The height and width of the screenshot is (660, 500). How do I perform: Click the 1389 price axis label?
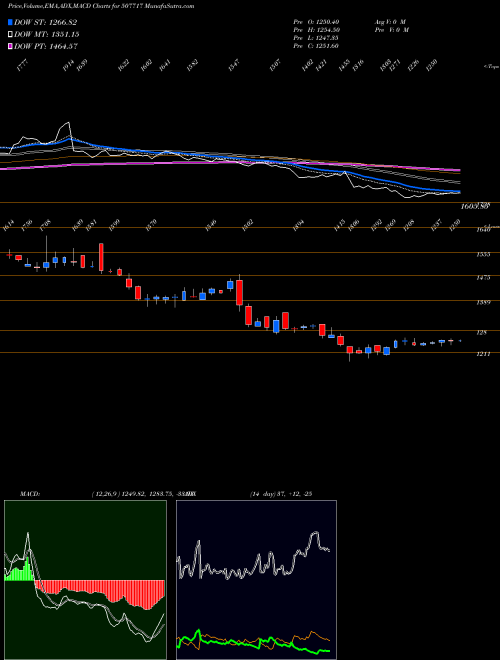point(482,303)
